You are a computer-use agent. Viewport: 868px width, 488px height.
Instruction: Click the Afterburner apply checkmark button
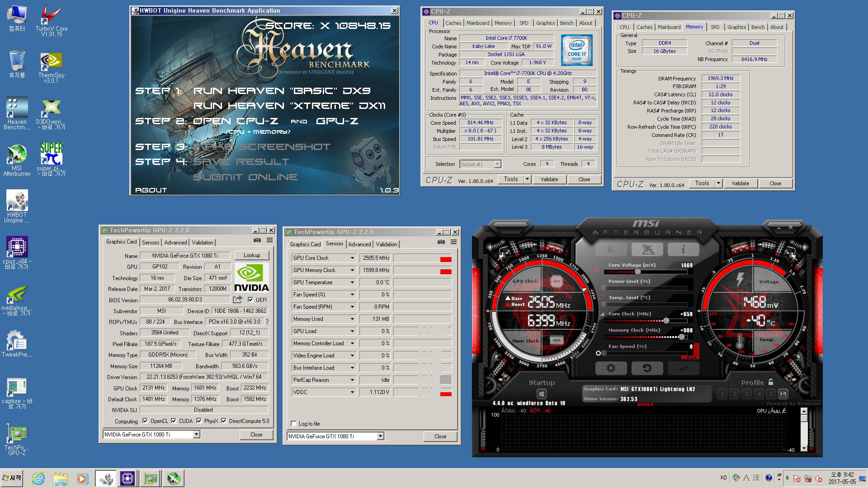coord(683,368)
